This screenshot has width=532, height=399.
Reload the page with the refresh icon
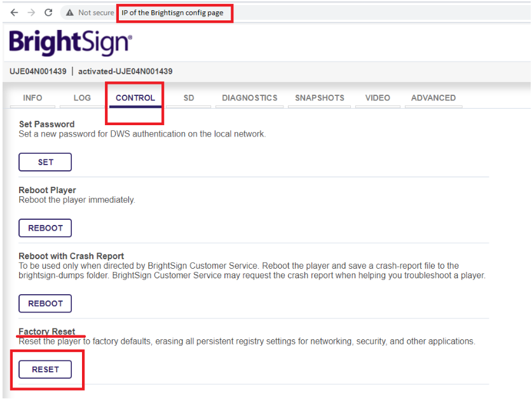48,13
